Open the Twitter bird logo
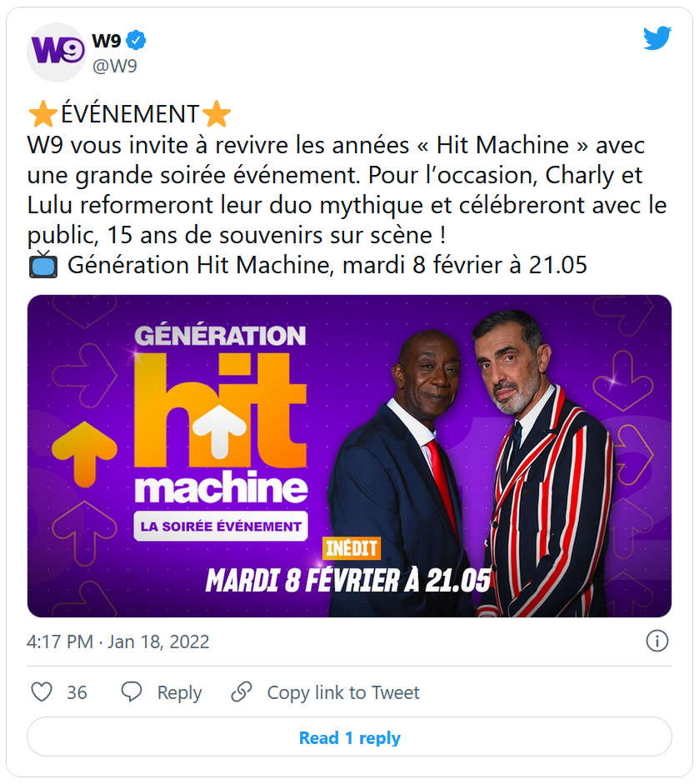The image size is (699, 784). 657,38
